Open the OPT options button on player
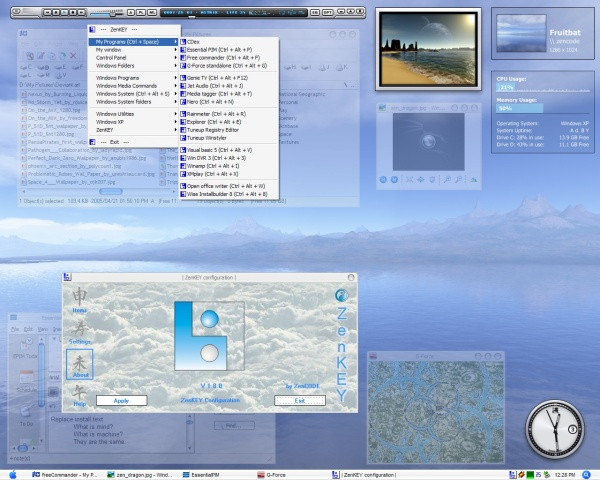This screenshot has height=480, width=600. pyautogui.click(x=328, y=12)
